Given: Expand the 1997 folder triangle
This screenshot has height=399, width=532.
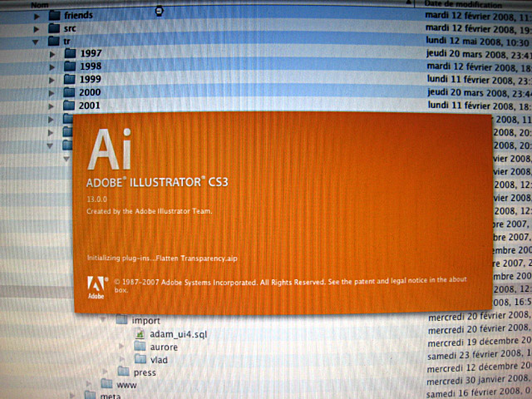Looking at the screenshot, I should coord(52,54).
